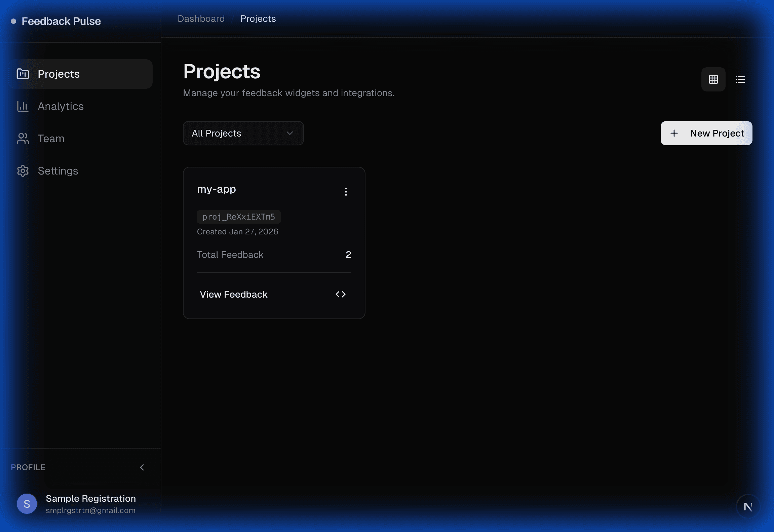
Task: Click the Team people icon
Action: tap(23, 138)
